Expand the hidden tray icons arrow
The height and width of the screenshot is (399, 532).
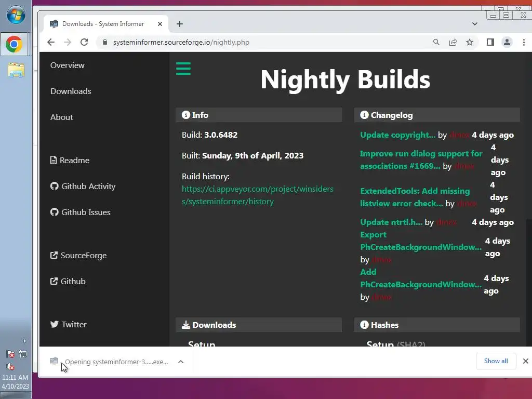[24, 341]
